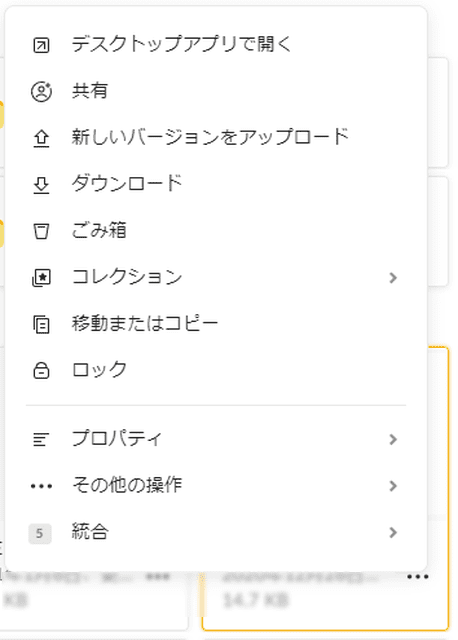The height and width of the screenshot is (640, 458).
Task: Click the download arrow icon
Action: pyautogui.click(x=41, y=185)
